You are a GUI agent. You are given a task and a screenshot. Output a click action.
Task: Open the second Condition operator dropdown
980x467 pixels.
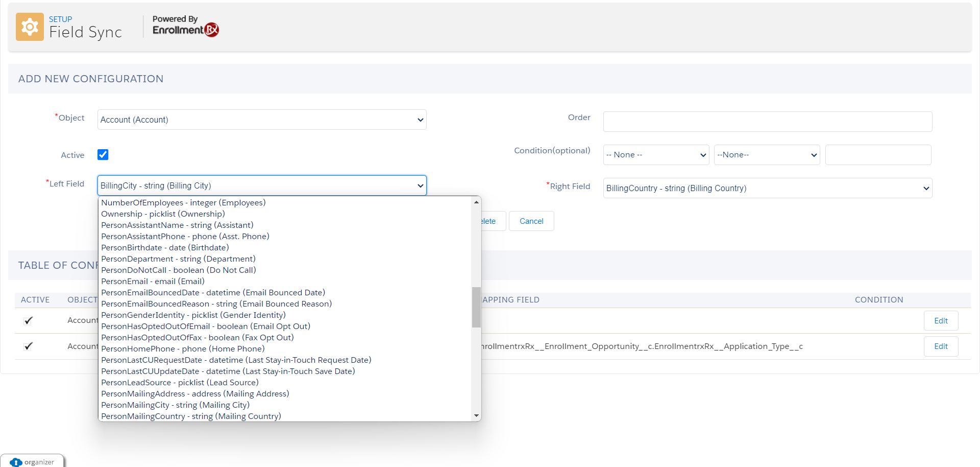point(767,155)
